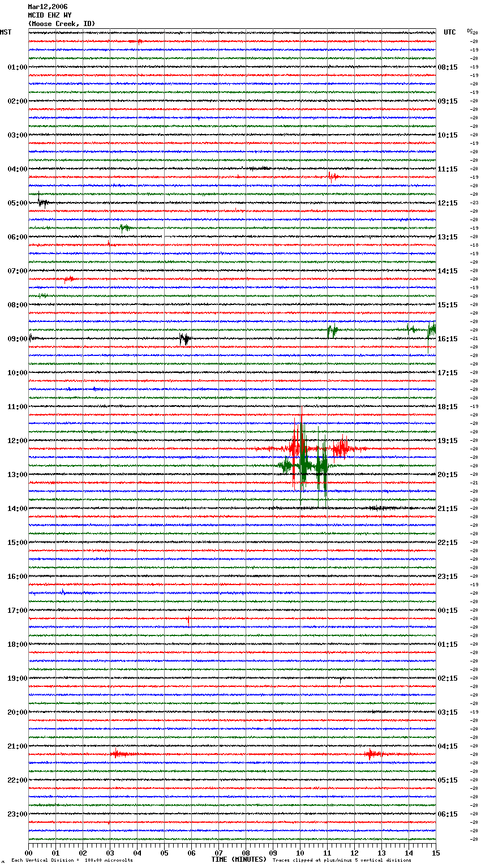Select the 17:00 MST hour label
The image size is (481, 868).
18,611
